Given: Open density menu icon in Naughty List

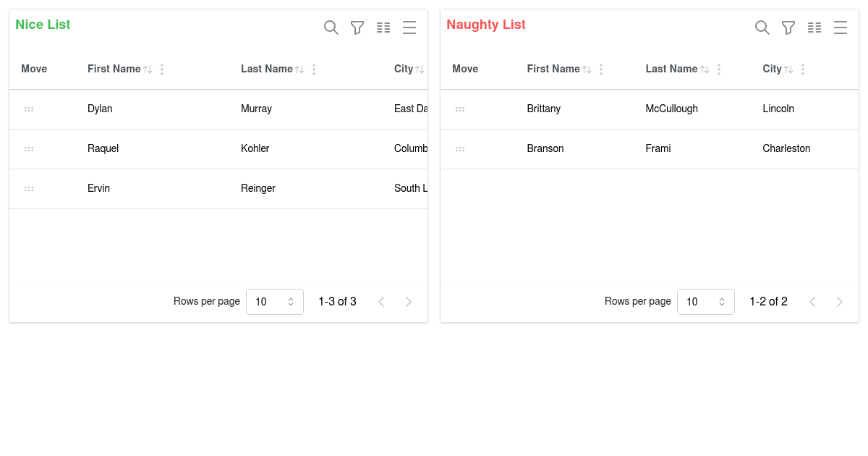Looking at the screenshot, I should coord(841,28).
